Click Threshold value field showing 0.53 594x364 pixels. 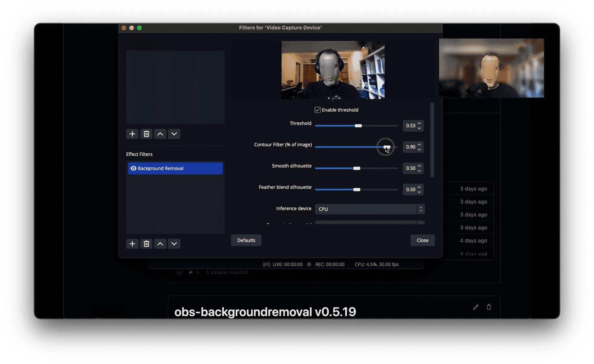click(x=410, y=126)
